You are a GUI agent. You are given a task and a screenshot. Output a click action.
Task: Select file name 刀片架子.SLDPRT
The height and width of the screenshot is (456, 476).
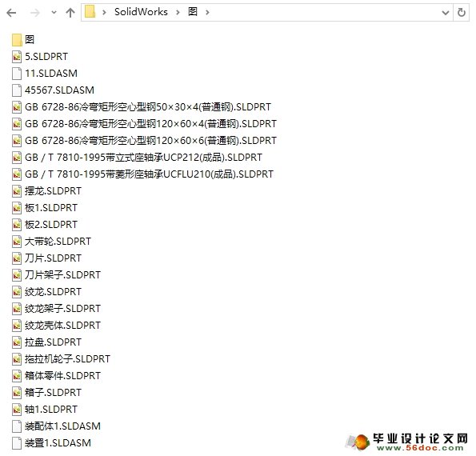point(63,274)
